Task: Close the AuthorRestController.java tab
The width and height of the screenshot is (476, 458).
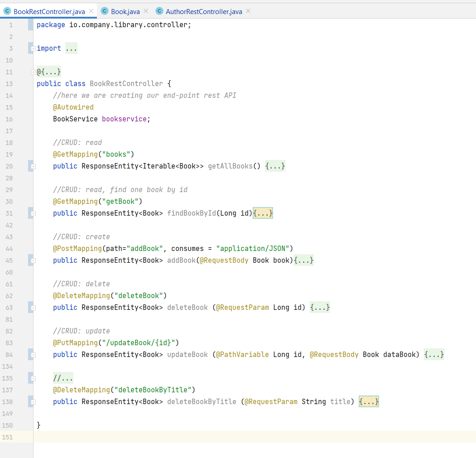Action: (x=248, y=11)
